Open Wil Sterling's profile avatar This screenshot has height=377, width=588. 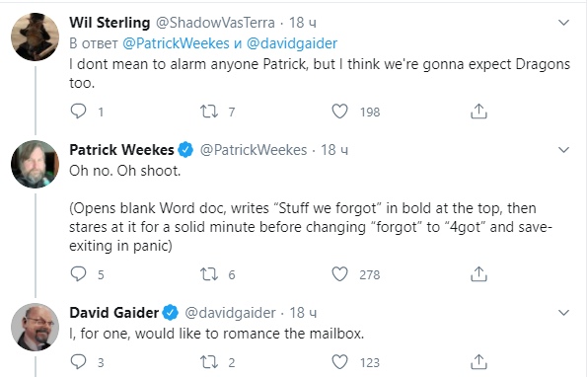35,37
